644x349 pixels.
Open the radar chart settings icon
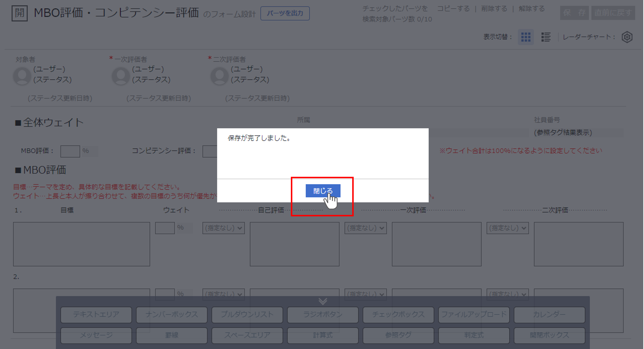click(627, 37)
